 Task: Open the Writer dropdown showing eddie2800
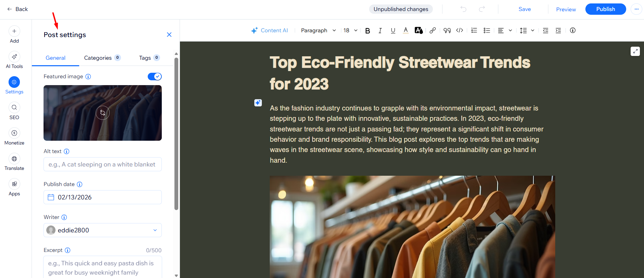point(102,230)
